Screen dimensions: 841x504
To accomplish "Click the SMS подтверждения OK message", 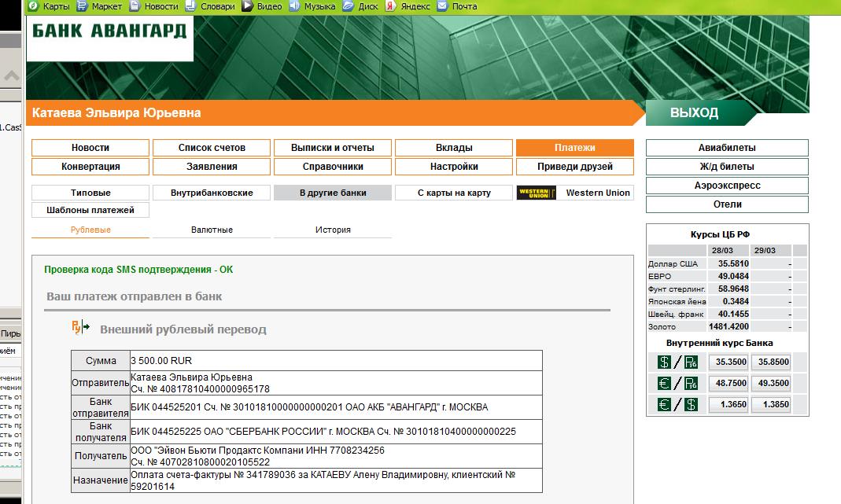I will pos(138,270).
